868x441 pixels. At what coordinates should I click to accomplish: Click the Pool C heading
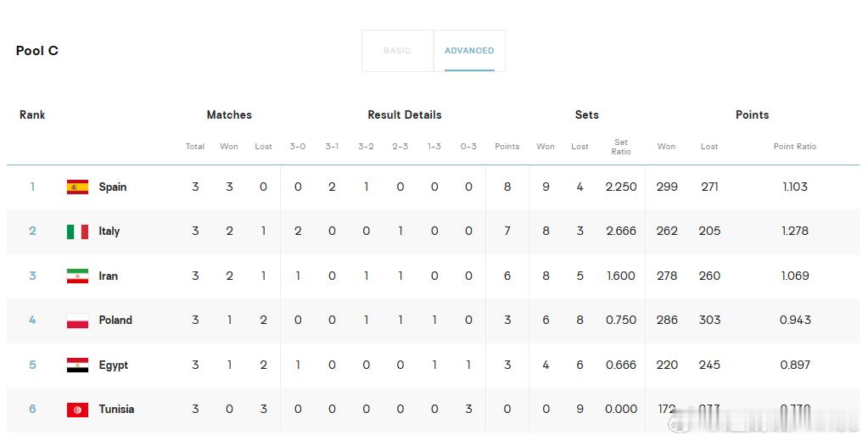pos(37,51)
